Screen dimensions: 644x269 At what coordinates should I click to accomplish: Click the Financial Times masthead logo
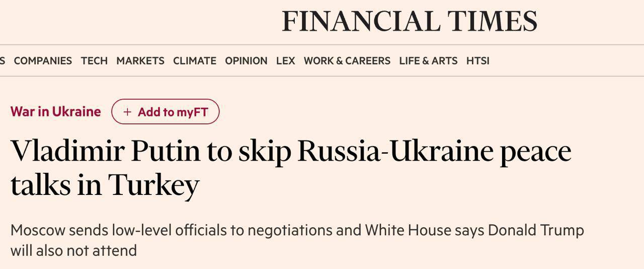409,22
